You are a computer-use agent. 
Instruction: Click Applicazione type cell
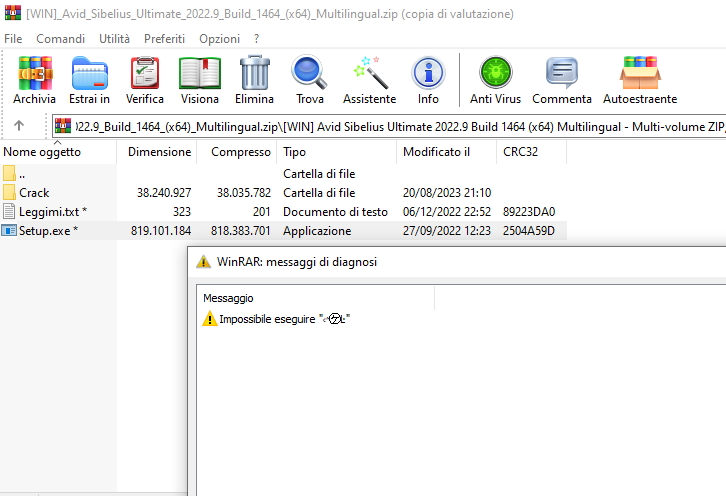[x=317, y=231]
